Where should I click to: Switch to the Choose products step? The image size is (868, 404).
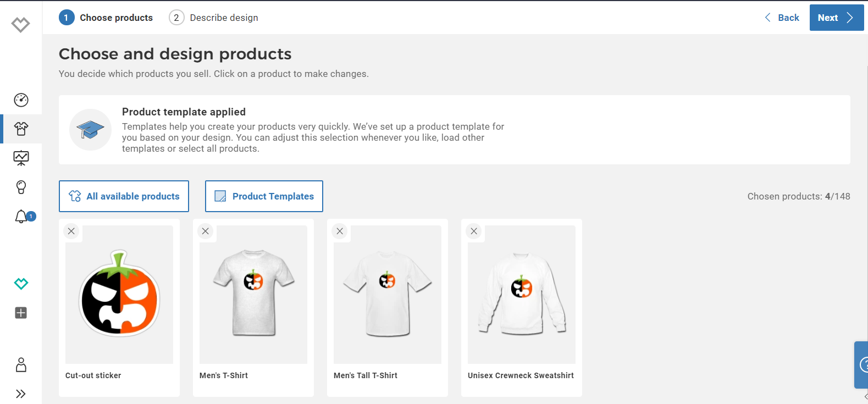coord(106,17)
